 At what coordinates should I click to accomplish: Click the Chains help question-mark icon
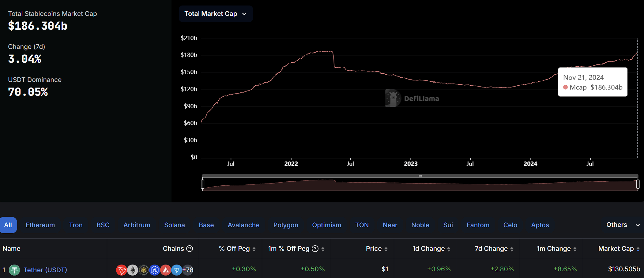[190, 249]
